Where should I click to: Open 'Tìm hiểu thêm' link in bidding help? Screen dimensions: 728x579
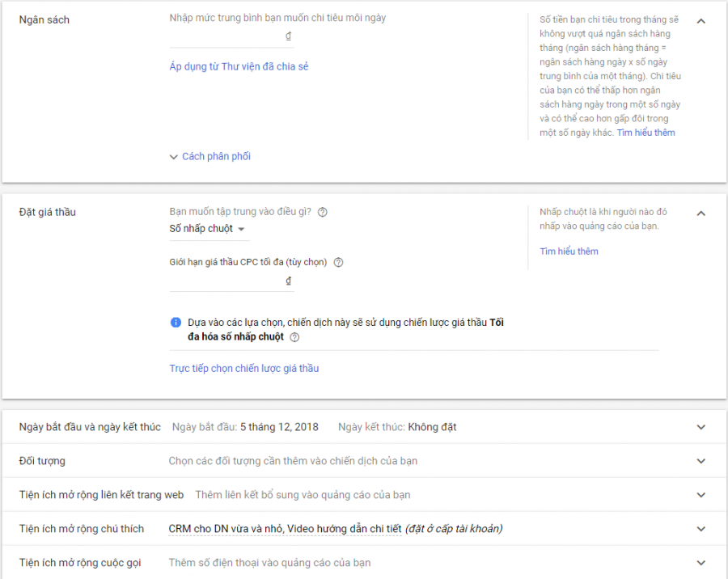pyautogui.click(x=569, y=251)
